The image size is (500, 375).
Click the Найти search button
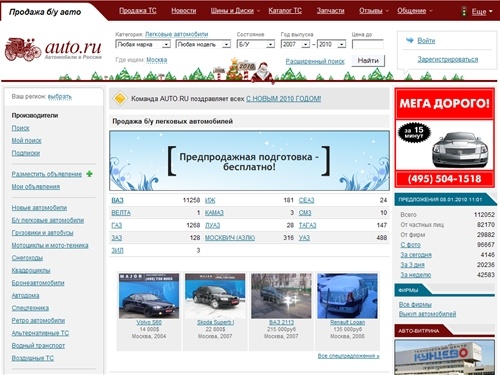click(368, 61)
